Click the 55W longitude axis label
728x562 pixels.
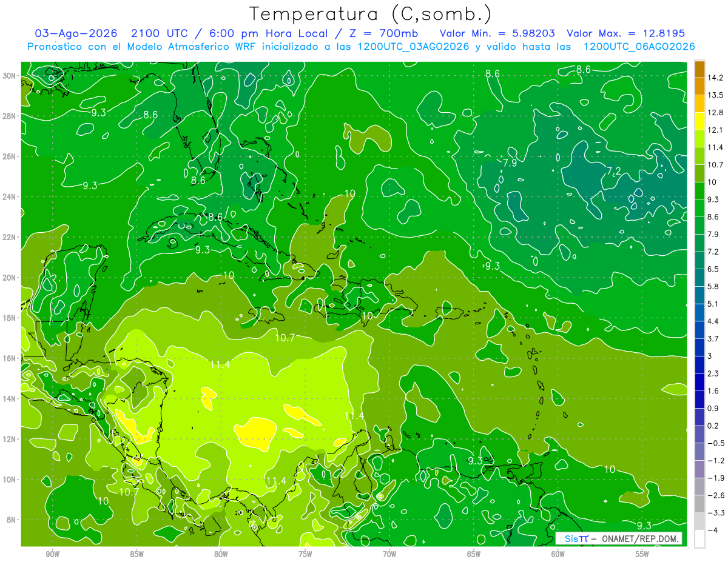(x=642, y=554)
